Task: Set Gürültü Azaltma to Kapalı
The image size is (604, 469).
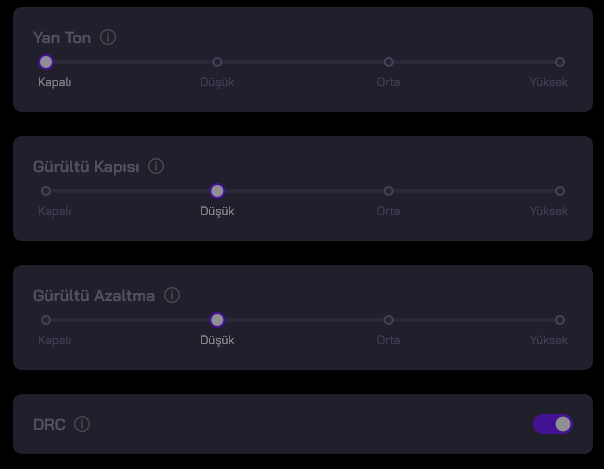Action: [x=46, y=320]
